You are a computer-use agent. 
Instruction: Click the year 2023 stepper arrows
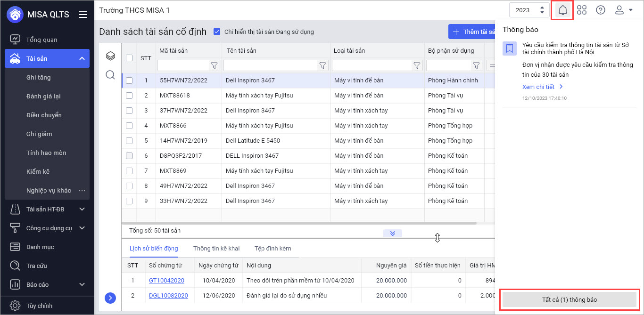tap(542, 10)
